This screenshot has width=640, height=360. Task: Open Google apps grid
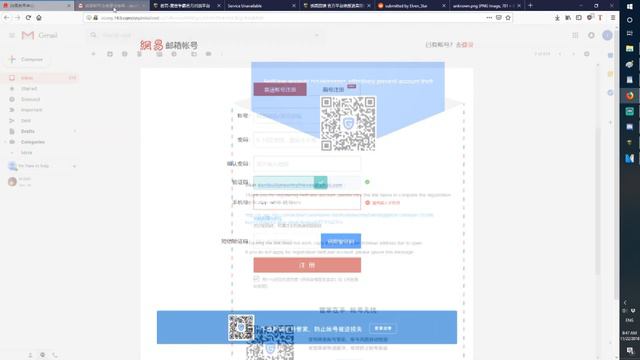pyautogui.click(x=575, y=36)
